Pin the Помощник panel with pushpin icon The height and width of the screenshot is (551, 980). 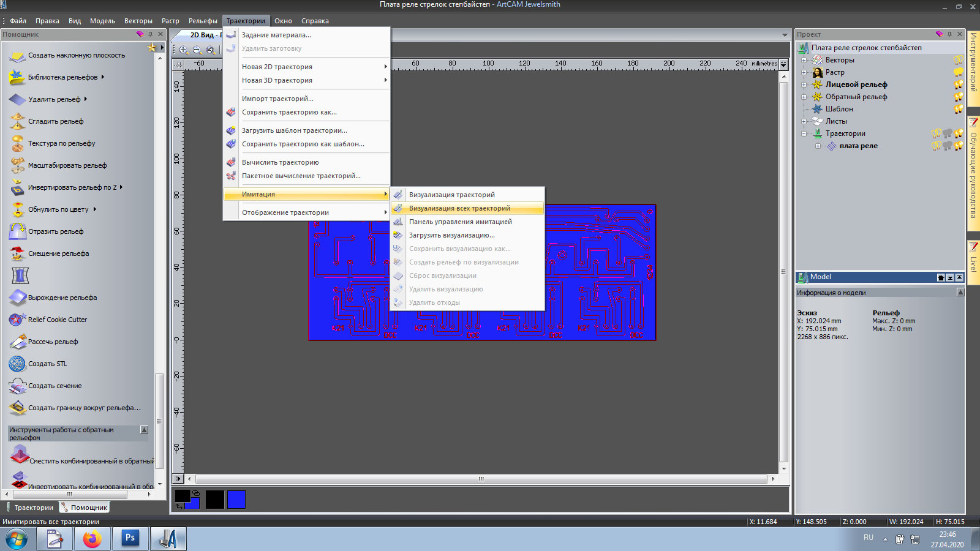pos(150,34)
